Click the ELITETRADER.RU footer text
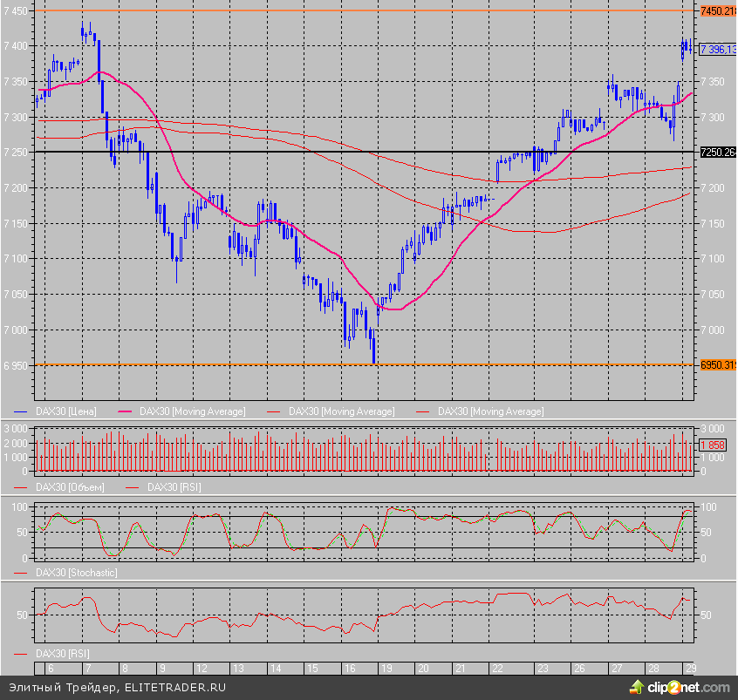Viewport: 738px width, 700px height. pyautogui.click(x=174, y=688)
